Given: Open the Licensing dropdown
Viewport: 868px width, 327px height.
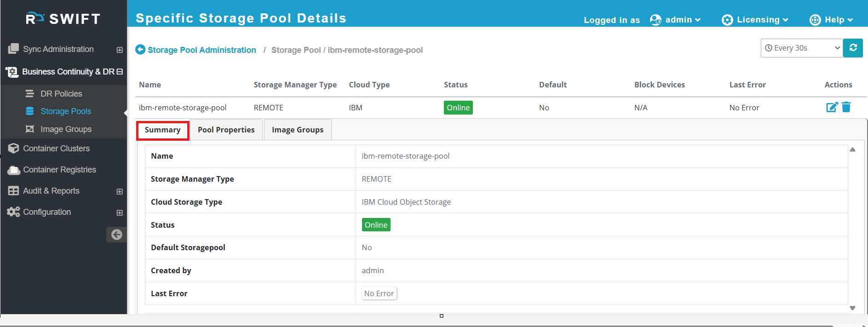Looking at the screenshot, I should pyautogui.click(x=763, y=20).
